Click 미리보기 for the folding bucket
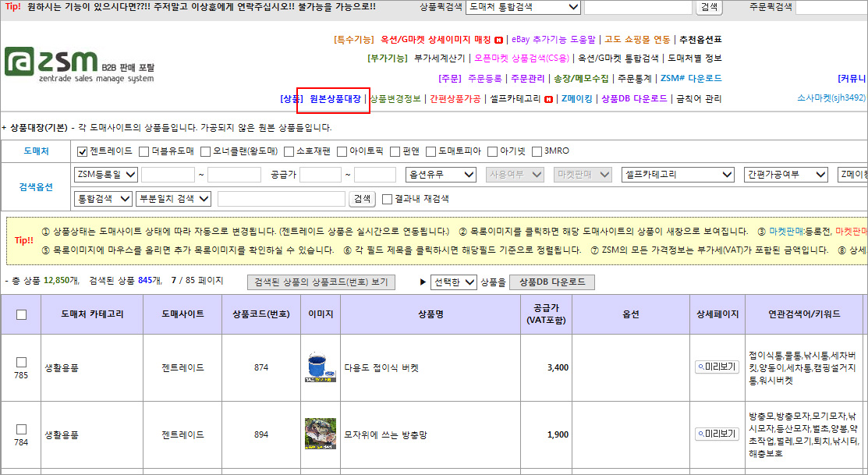Image resolution: width=868 pixels, height=475 pixels. 717,367
